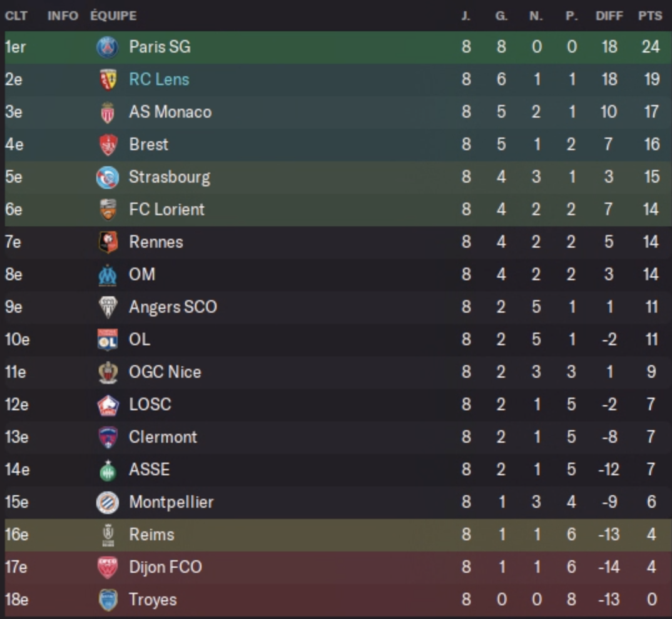Click the Brest club logo

click(x=108, y=145)
